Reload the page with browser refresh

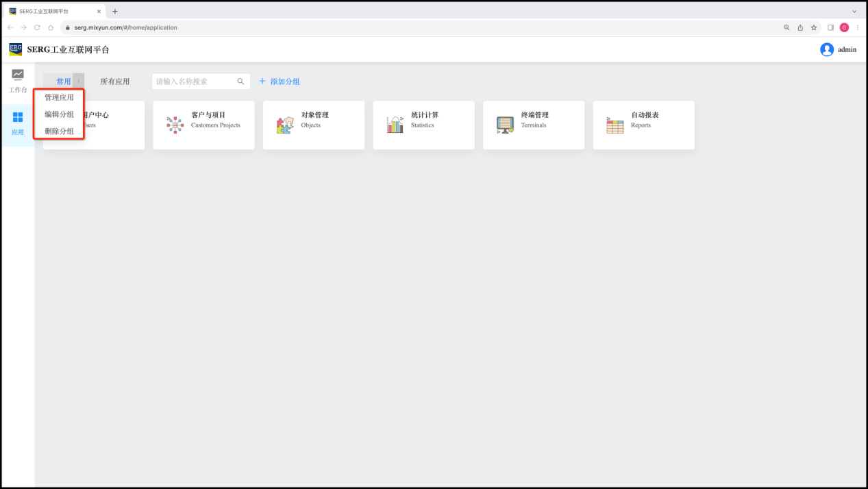(x=37, y=27)
